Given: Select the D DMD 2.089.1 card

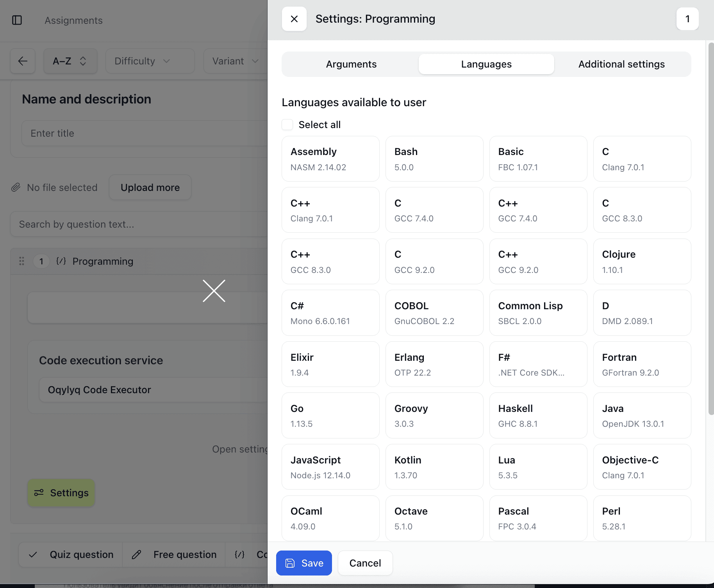Looking at the screenshot, I should tap(642, 313).
